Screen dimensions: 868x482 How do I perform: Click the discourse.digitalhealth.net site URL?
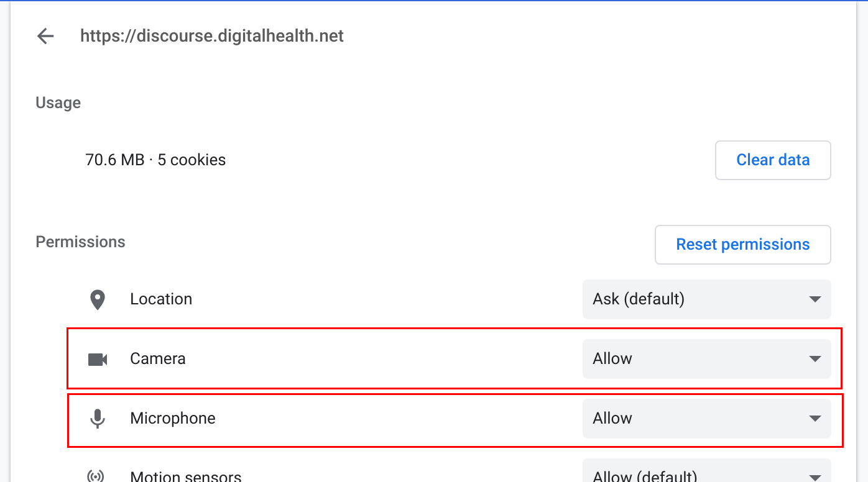tap(212, 36)
